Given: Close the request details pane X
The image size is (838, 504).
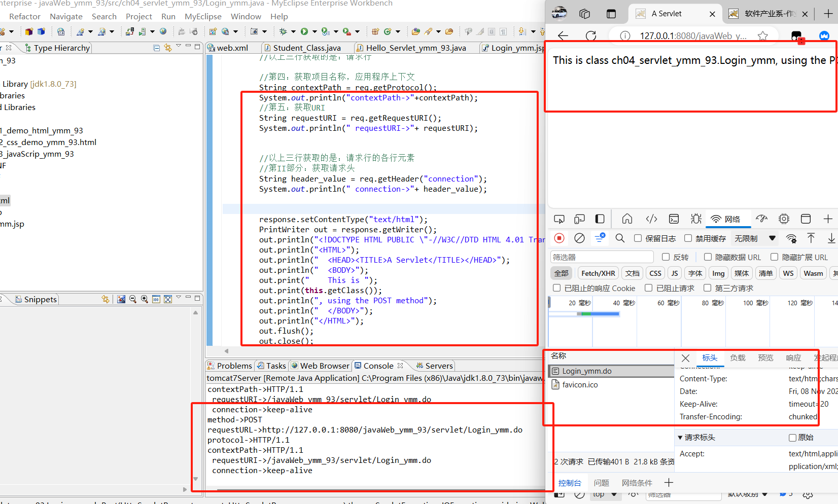Looking at the screenshot, I should (685, 358).
